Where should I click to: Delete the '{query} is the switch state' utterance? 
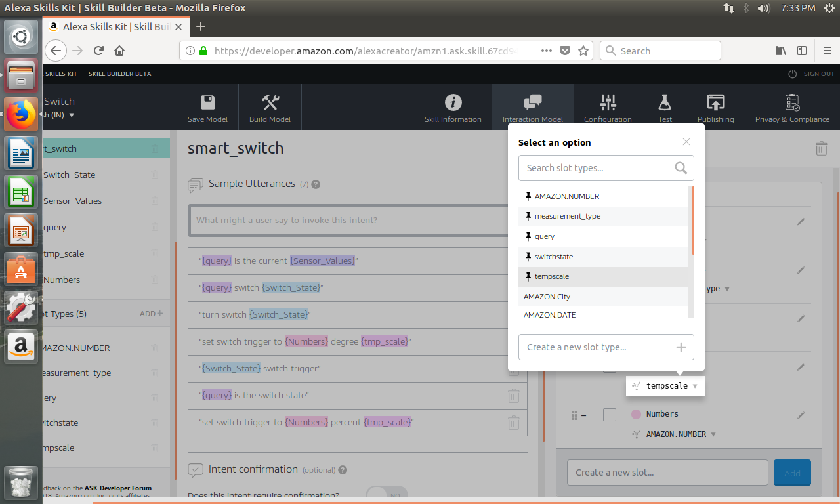(x=514, y=396)
